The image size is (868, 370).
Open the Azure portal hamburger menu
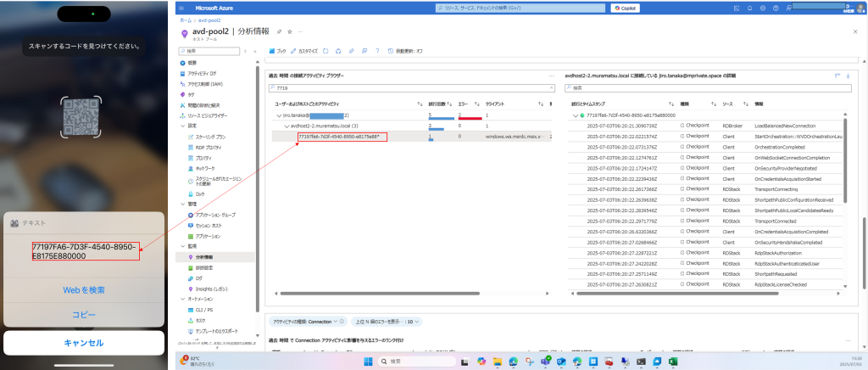point(183,8)
